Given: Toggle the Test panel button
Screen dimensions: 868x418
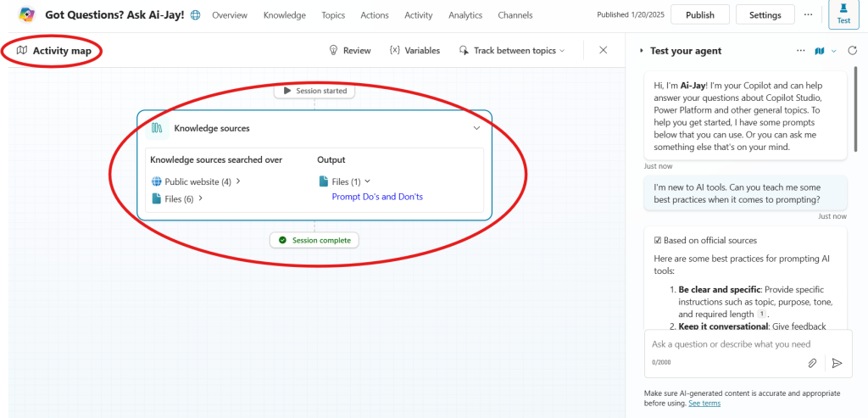Looking at the screenshot, I should click(843, 14).
